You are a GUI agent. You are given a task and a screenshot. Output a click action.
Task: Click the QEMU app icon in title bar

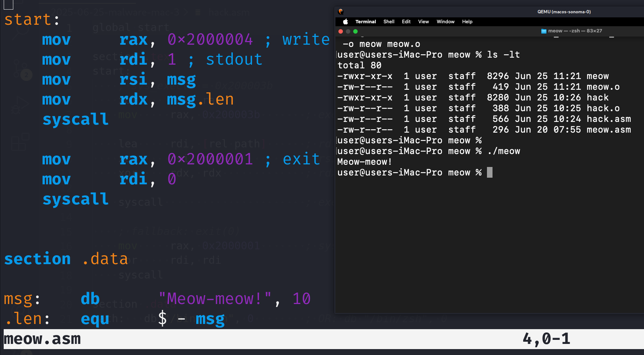(x=341, y=12)
